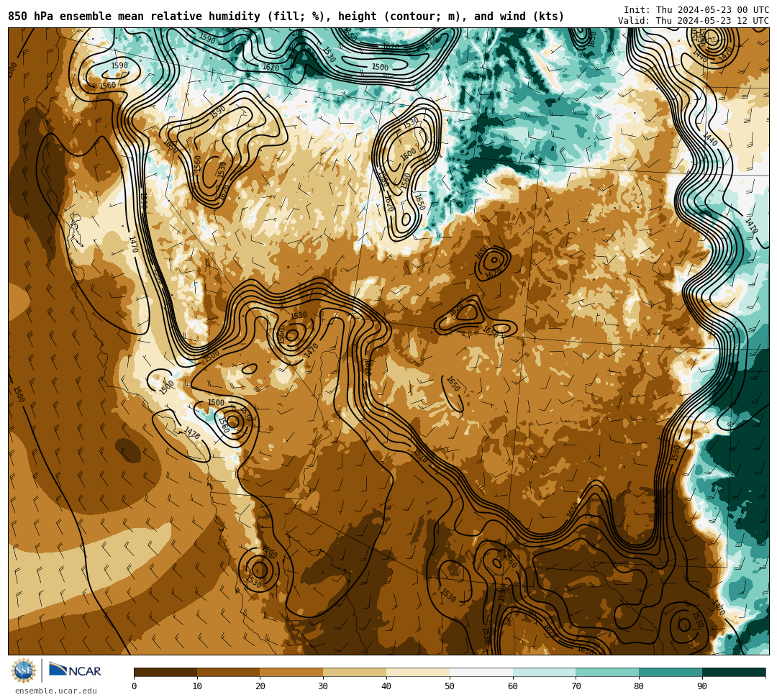Pick the pale aqua 60–70 colorbar segment

(x=545, y=672)
